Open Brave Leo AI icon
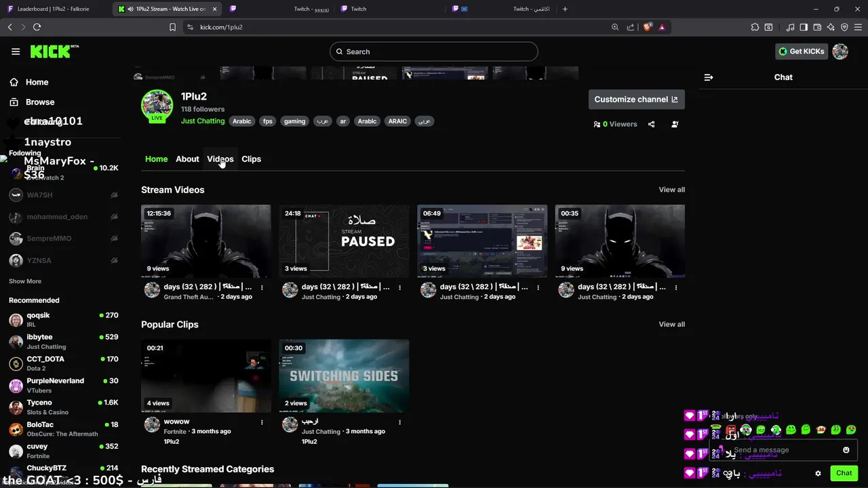Image resolution: width=868 pixels, height=488 pixels. click(x=831, y=27)
